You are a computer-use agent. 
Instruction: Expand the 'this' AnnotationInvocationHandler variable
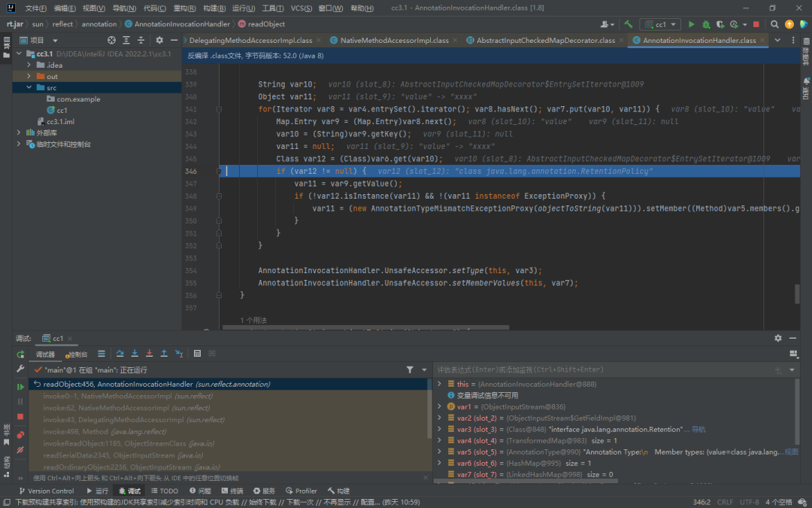[x=440, y=384]
